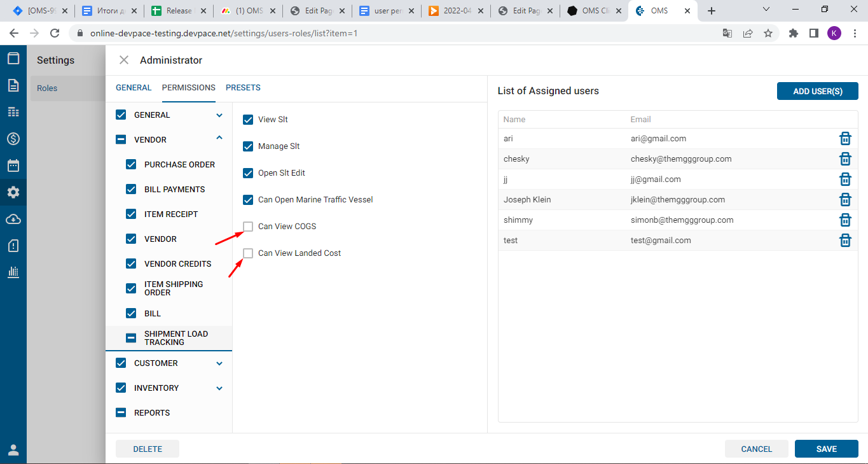This screenshot has width=868, height=464.
Task: Click the Add User(s) button
Action: (818, 91)
